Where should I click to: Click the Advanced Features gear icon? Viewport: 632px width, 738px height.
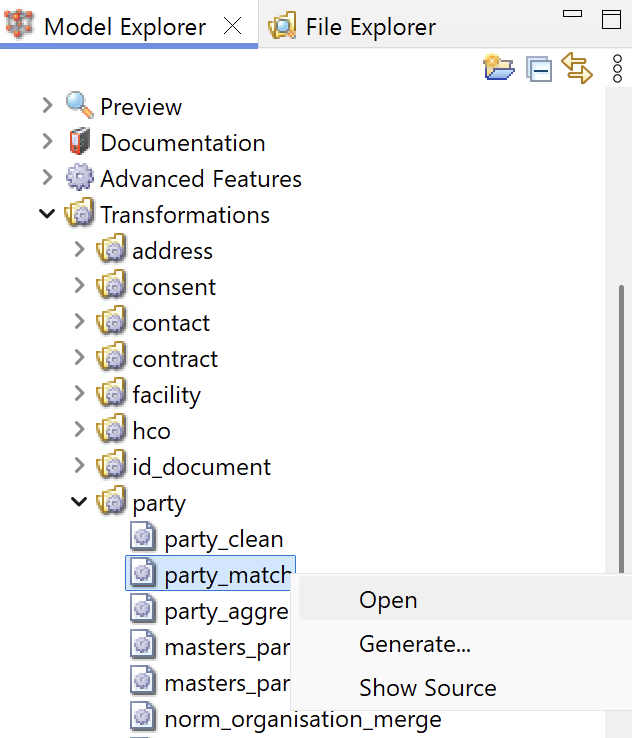tap(79, 178)
